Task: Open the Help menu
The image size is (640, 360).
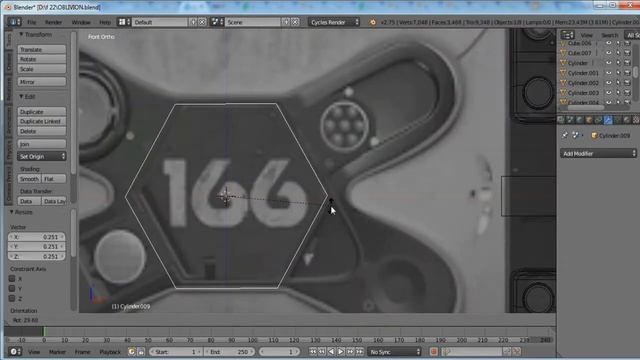Action: point(105,22)
